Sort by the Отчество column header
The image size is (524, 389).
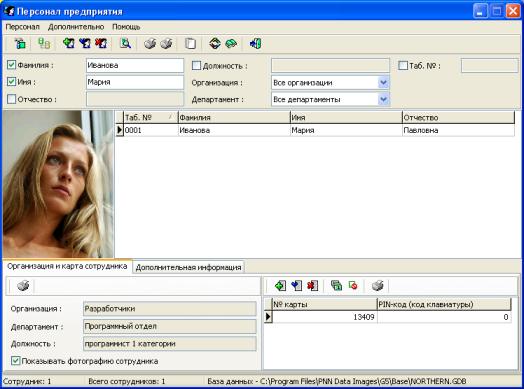tap(458, 118)
